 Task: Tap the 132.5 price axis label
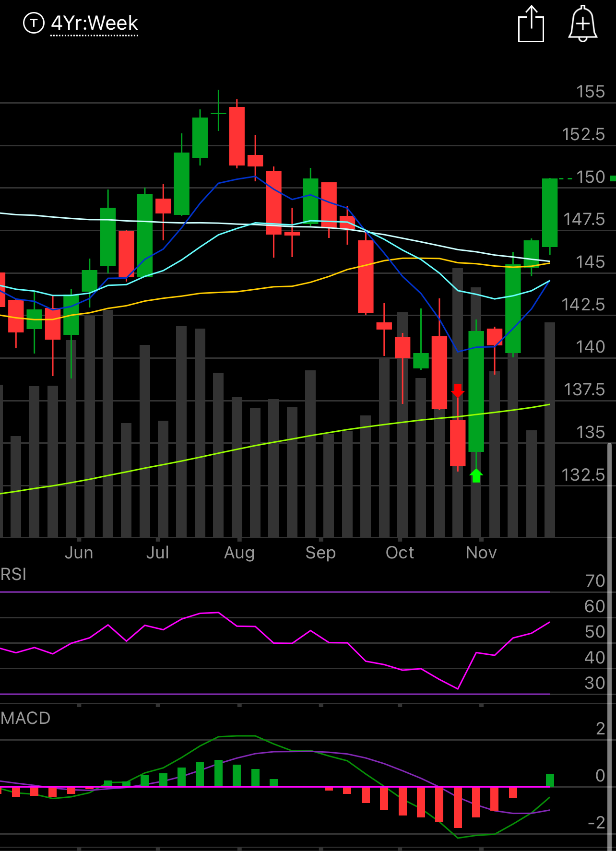coord(583,475)
